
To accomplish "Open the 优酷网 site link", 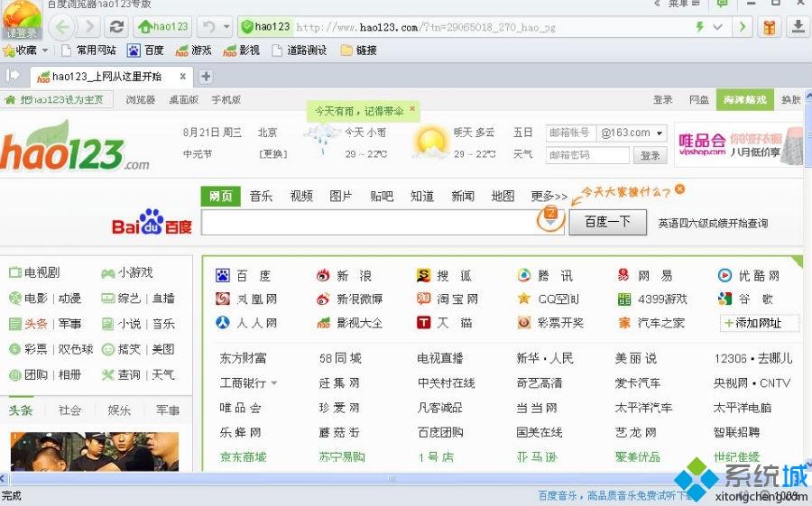I will click(749, 275).
